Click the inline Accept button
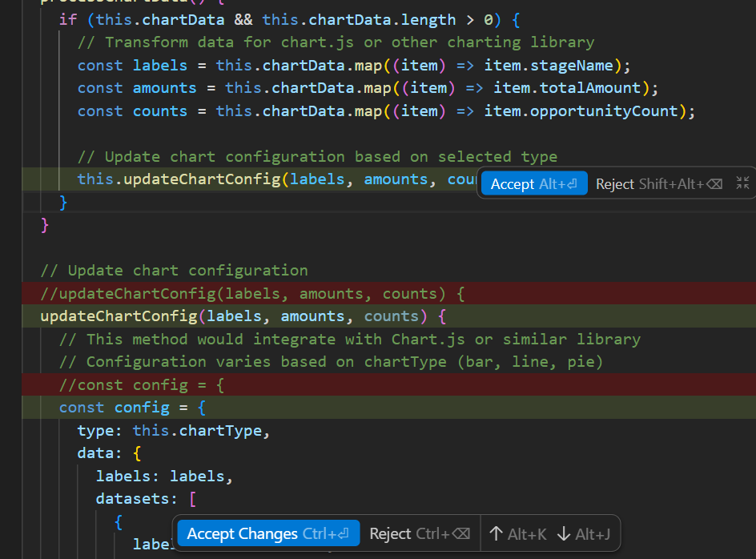 click(533, 183)
